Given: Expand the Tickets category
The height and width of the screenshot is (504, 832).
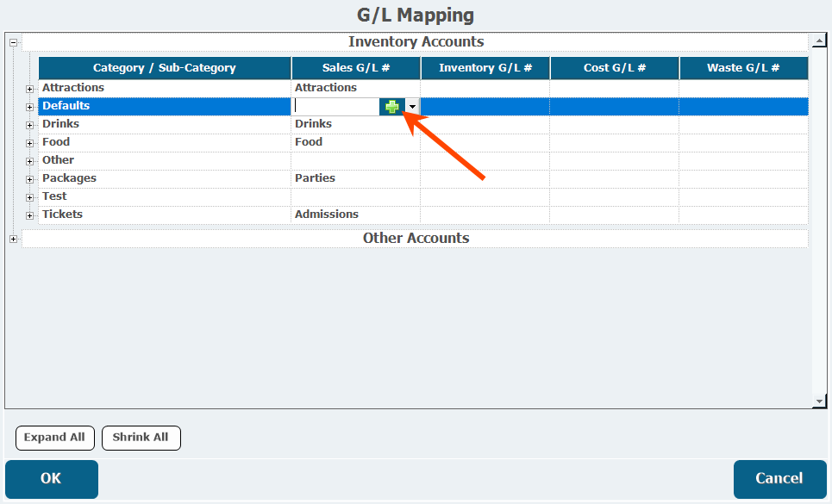Looking at the screenshot, I should click(29, 215).
